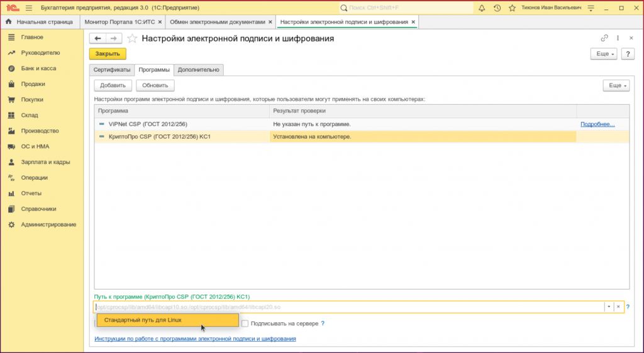Close Настройки электронной подписи tab
The height and width of the screenshot is (353, 644).
tap(413, 22)
